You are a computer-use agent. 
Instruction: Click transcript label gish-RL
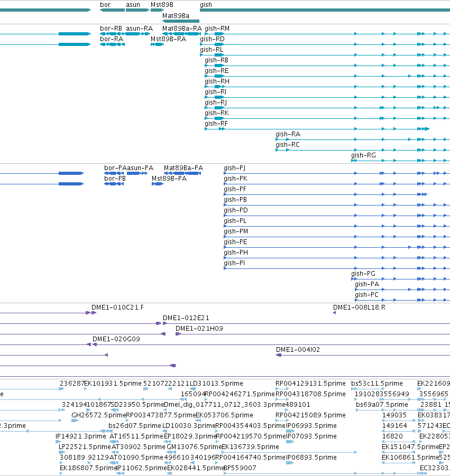click(212, 50)
